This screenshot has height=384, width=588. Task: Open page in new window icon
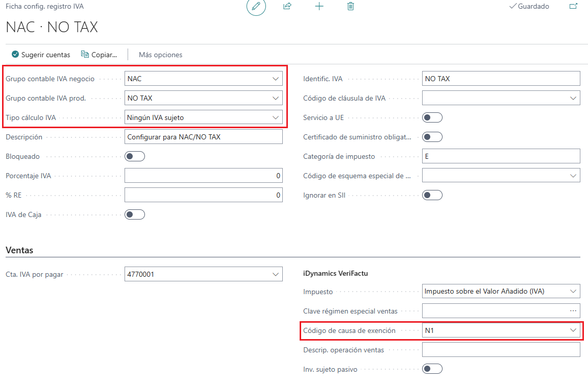pos(573,7)
